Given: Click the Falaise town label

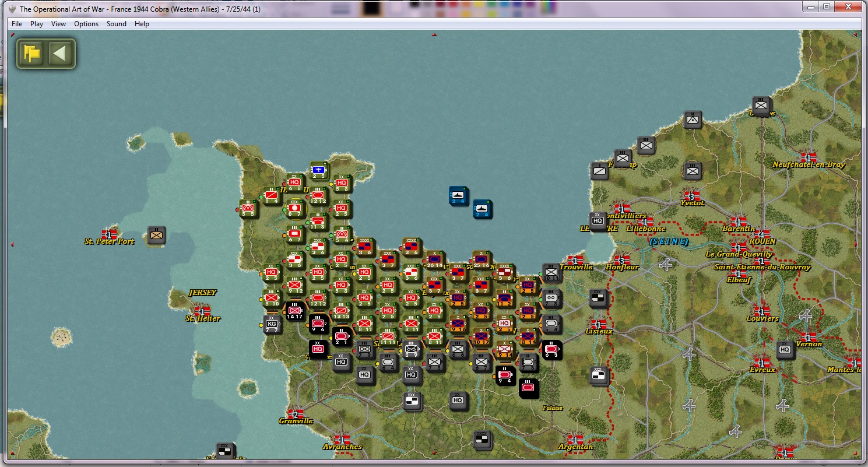Looking at the screenshot, I should (553, 408).
